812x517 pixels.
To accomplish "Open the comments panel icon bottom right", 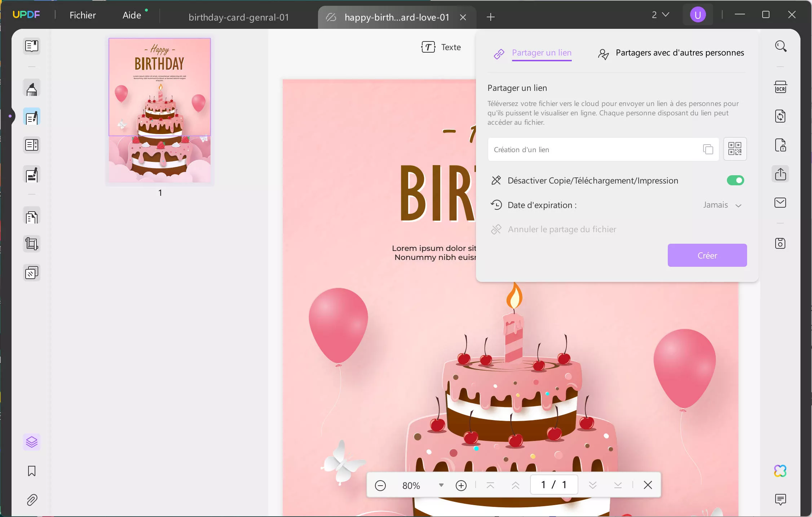I will [781, 499].
